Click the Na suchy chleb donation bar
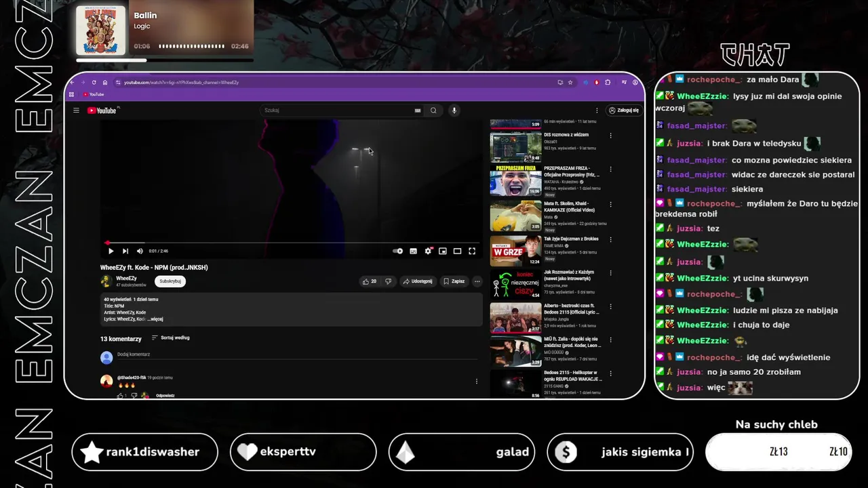 (x=778, y=451)
